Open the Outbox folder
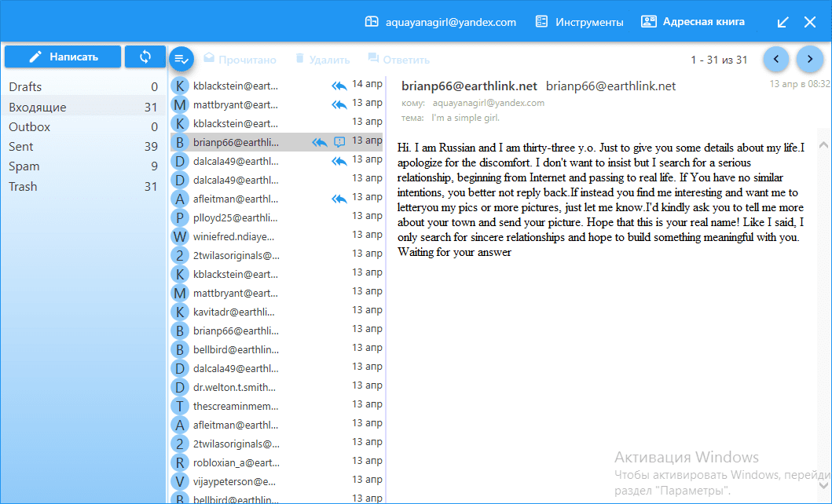 click(83, 126)
